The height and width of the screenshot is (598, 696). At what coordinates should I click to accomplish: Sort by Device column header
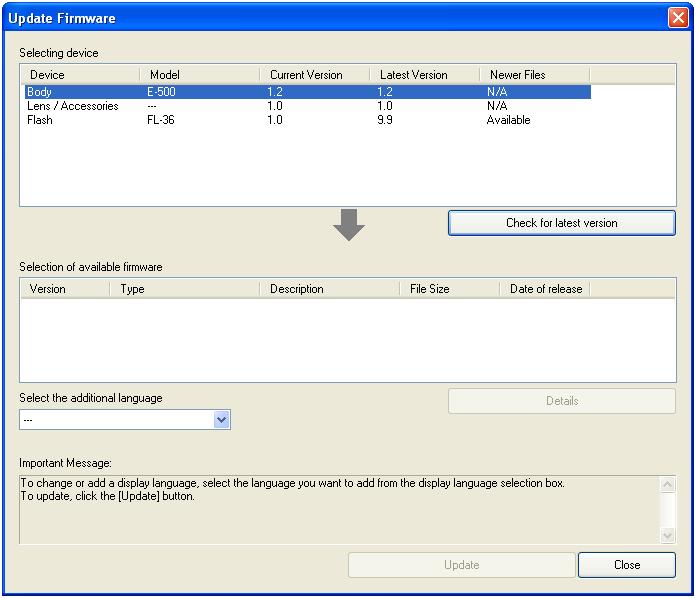tap(80, 75)
